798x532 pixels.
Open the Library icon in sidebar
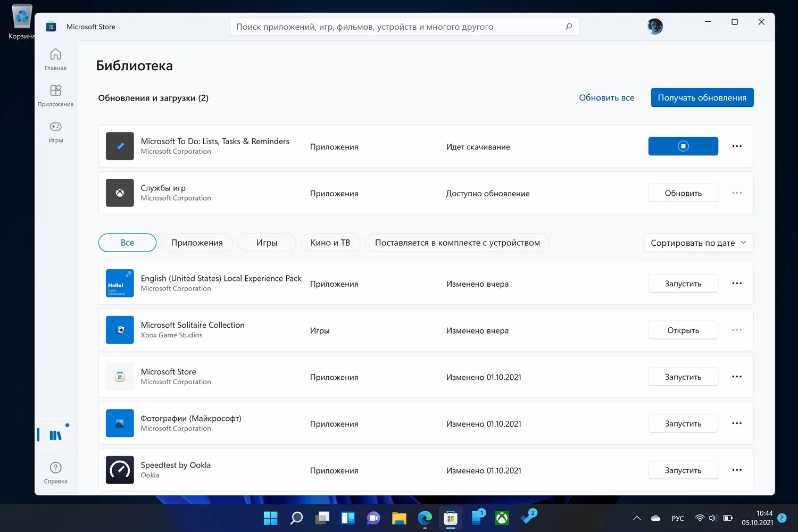(x=56, y=435)
